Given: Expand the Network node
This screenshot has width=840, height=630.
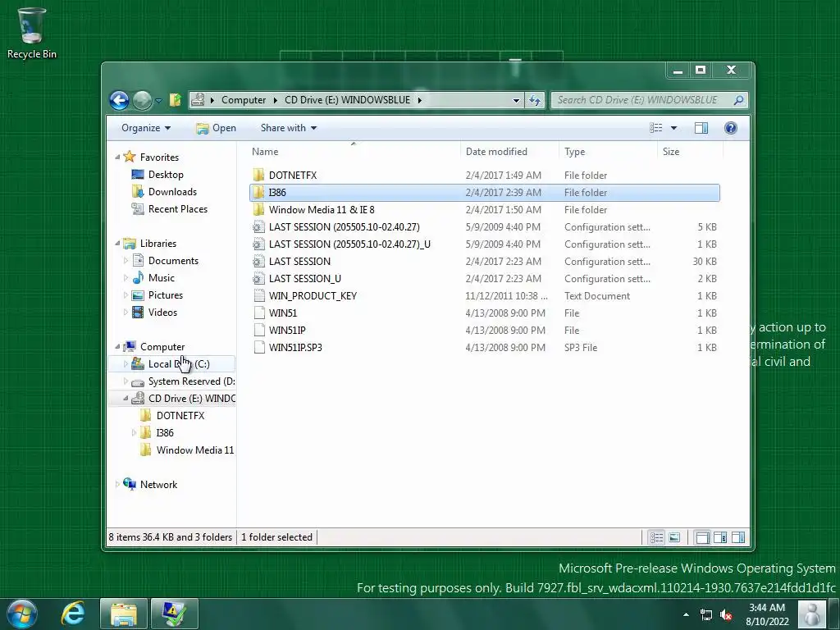Looking at the screenshot, I should click(x=117, y=484).
